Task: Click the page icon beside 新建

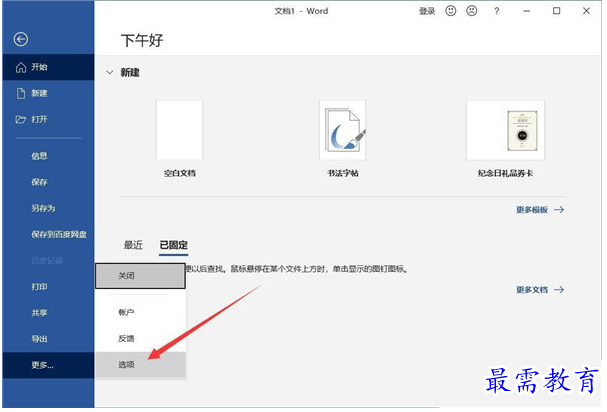Action: (x=21, y=93)
